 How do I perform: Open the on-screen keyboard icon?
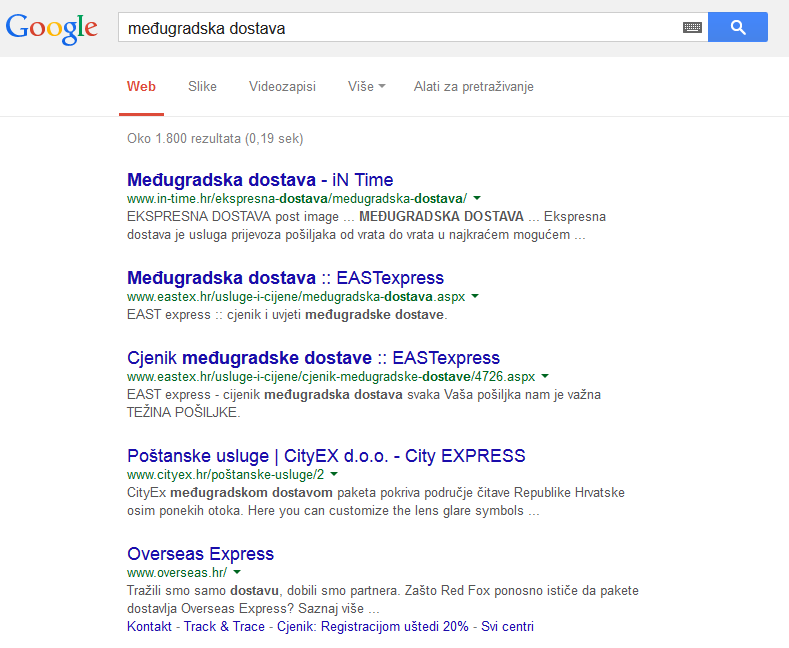tap(692, 27)
